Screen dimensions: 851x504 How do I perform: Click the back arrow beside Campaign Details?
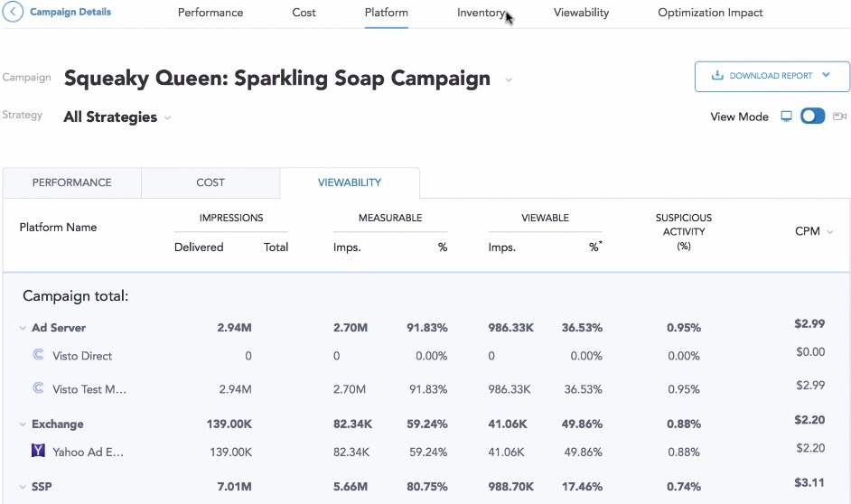pos(14,13)
